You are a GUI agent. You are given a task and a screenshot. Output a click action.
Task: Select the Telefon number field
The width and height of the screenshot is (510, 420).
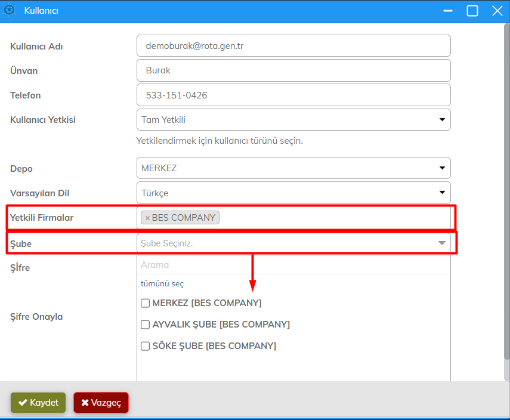coord(293,95)
